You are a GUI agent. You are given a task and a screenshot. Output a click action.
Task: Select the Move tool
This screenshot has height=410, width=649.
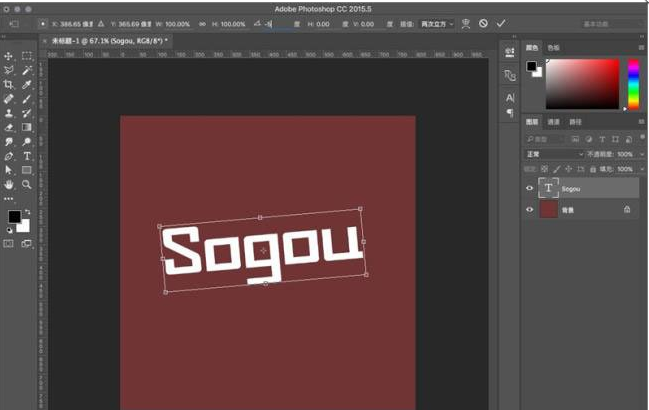10,57
